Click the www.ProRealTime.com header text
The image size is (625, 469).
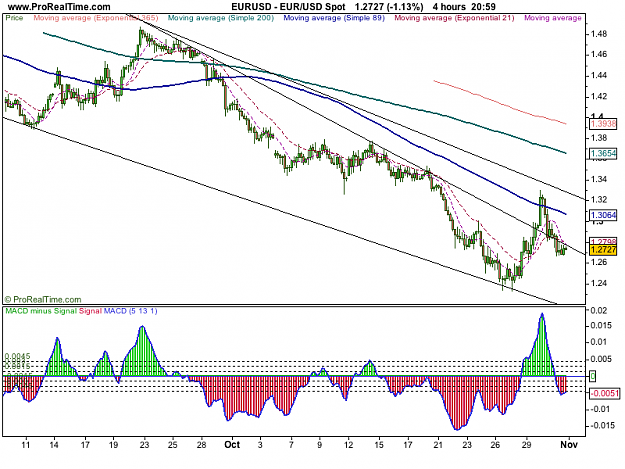pyautogui.click(x=59, y=7)
